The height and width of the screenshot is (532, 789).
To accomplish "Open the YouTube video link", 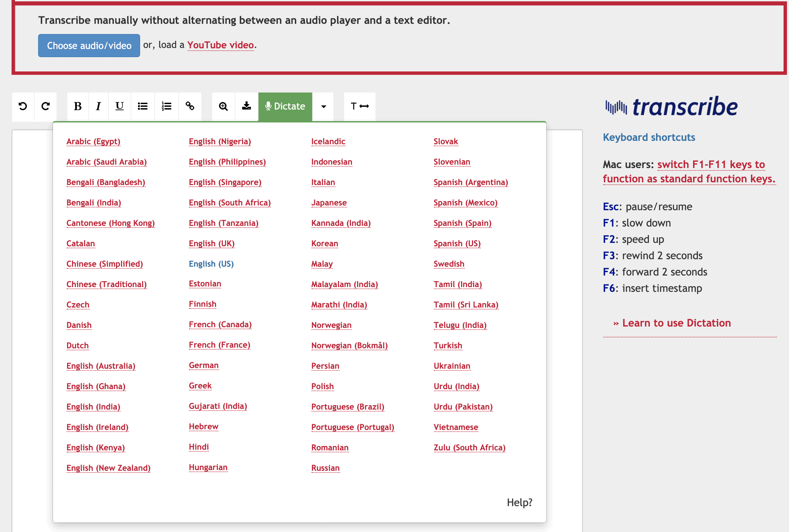I will click(220, 45).
